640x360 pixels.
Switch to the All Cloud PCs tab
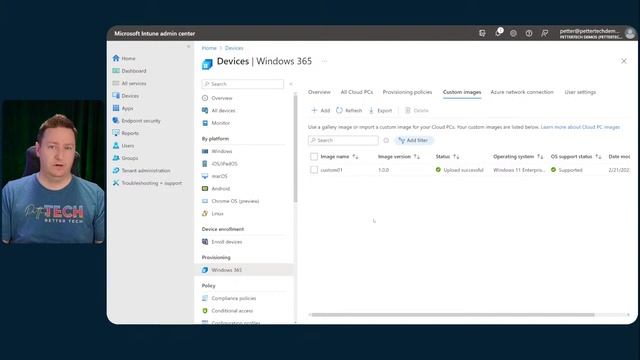(357, 92)
